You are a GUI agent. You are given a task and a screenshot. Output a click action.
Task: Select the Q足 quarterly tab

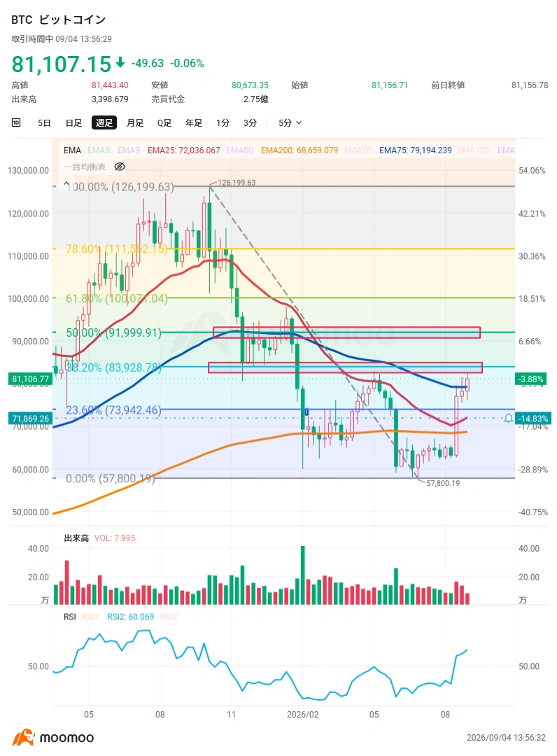click(164, 123)
